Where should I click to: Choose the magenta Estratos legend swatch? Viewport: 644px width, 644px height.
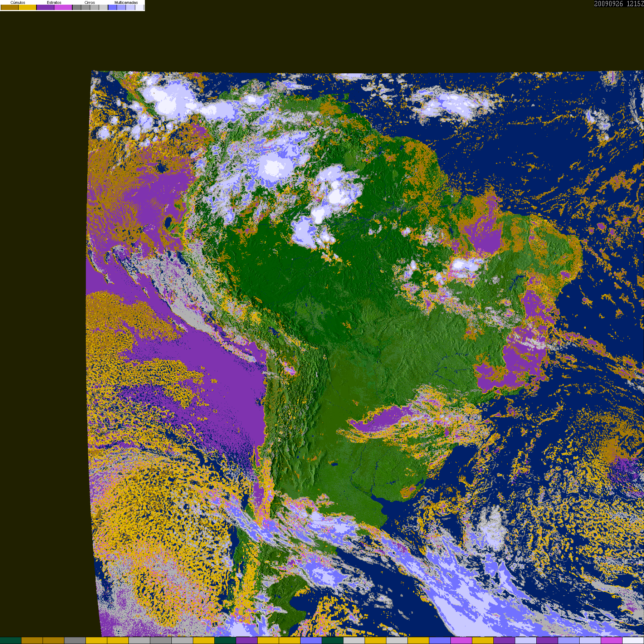(x=63, y=7)
